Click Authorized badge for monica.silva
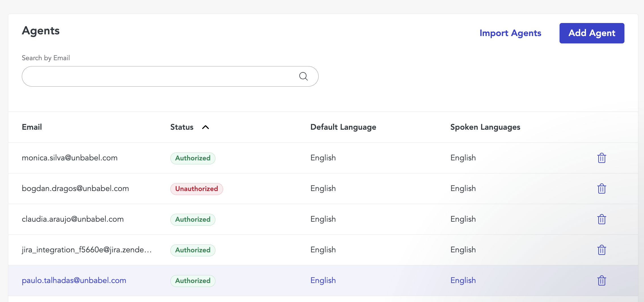The image size is (644, 302). [193, 158]
